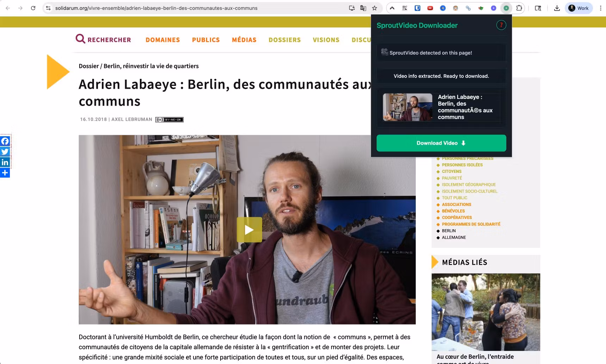The width and height of the screenshot is (606, 364).
Task: Click the video thumbnail in downloader popup
Action: pyautogui.click(x=408, y=107)
